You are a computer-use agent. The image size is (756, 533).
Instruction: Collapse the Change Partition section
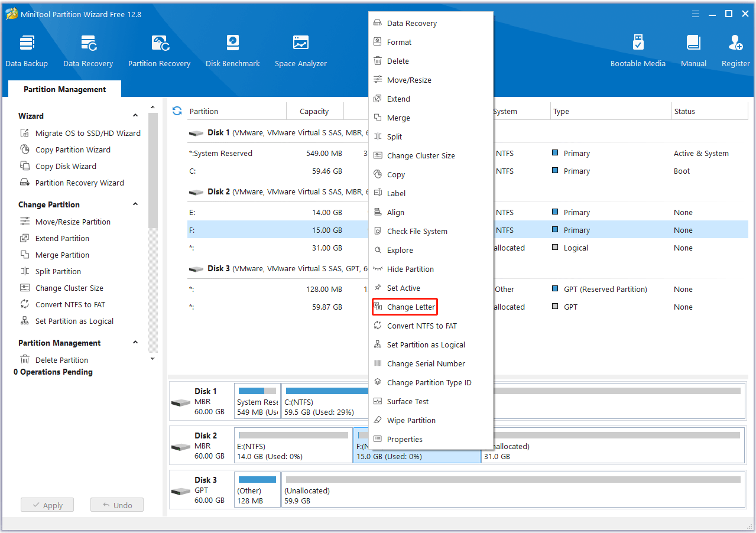[x=135, y=204]
